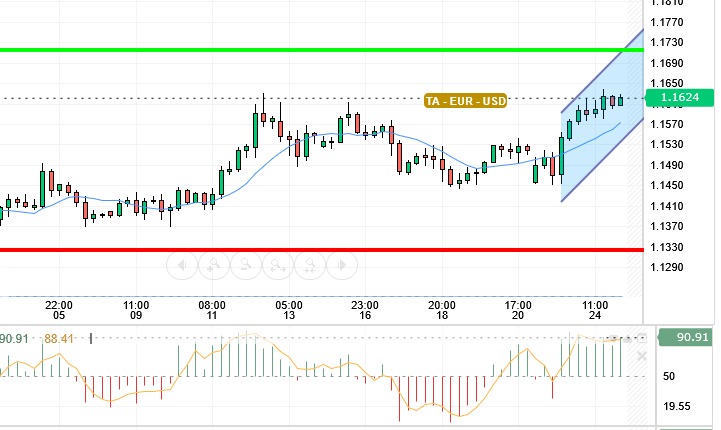Click the indicator legend value 90.91
The width and height of the screenshot is (721, 430).
[14, 339]
